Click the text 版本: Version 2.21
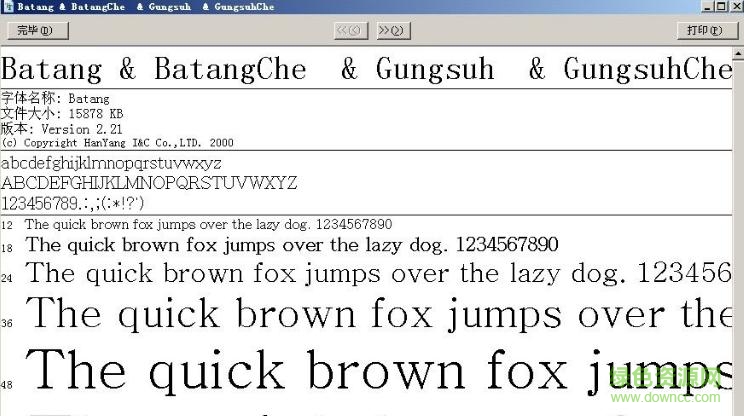 pyautogui.click(x=62, y=129)
